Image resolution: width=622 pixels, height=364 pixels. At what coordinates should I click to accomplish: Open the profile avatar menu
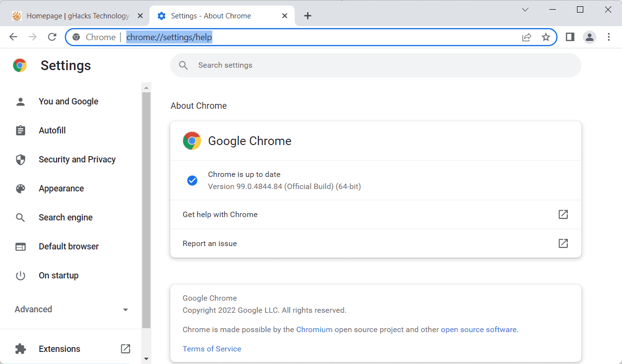click(589, 37)
